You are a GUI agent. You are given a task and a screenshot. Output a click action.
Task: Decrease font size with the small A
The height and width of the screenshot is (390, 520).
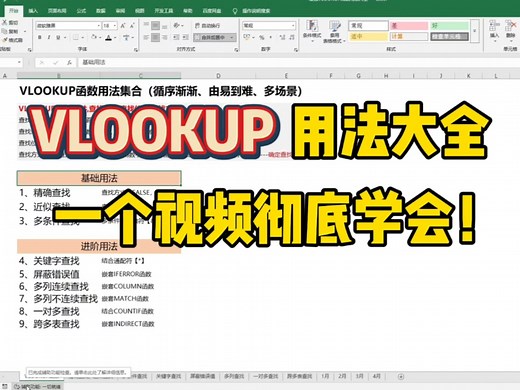coord(132,26)
